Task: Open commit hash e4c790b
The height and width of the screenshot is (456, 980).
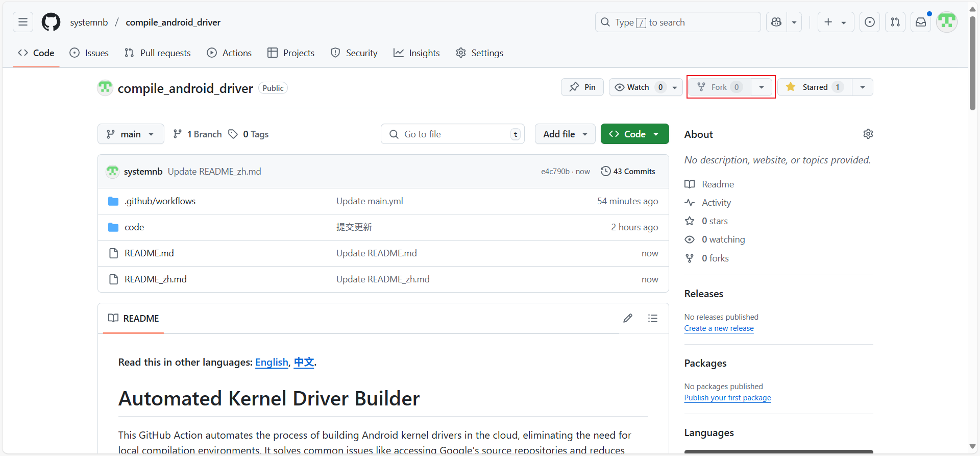Action: (x=555, y=172)
